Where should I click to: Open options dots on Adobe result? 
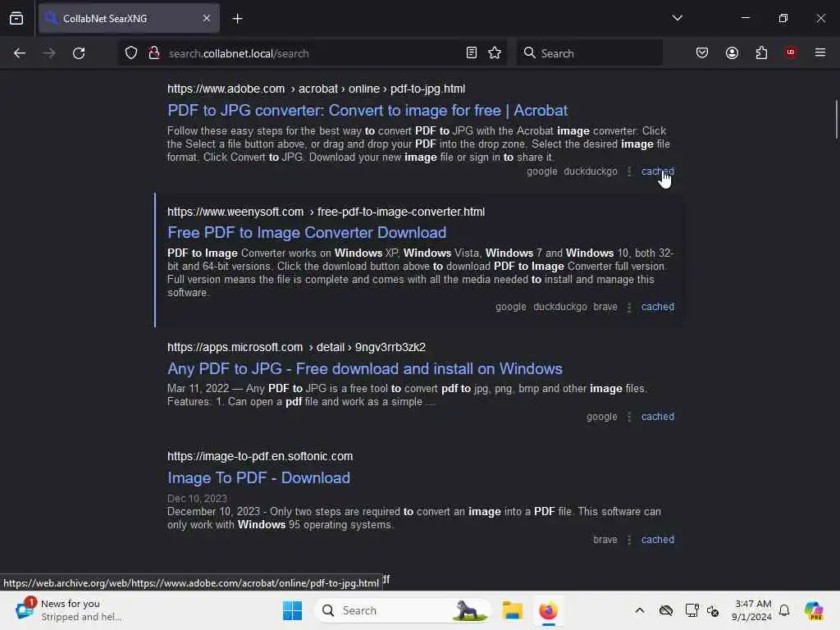pos(629,171)
